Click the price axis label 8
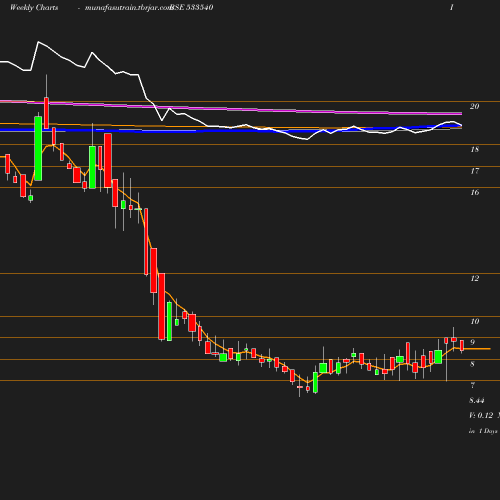The width and height of the screenshot is (500, 500). point(472,364)
